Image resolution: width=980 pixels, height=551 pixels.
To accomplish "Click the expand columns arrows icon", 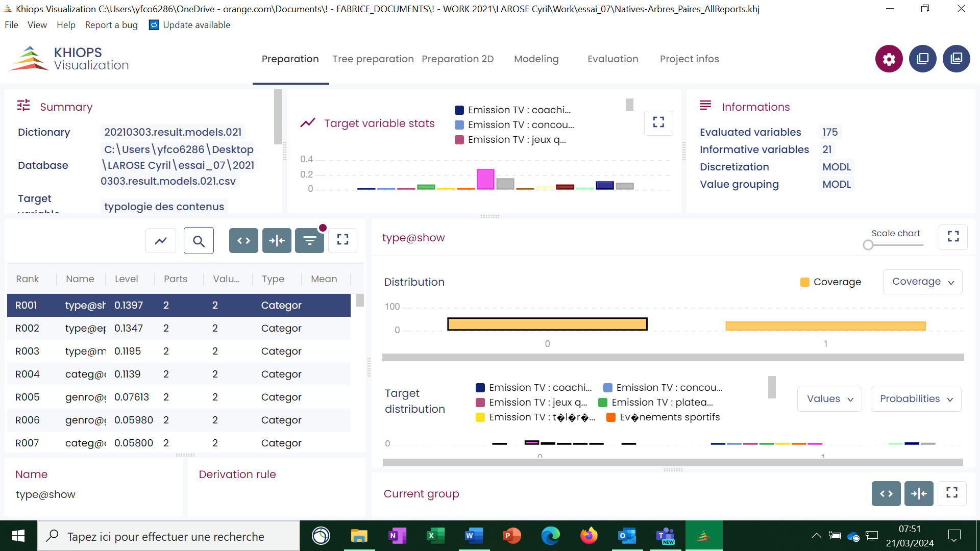I will 243,240.
